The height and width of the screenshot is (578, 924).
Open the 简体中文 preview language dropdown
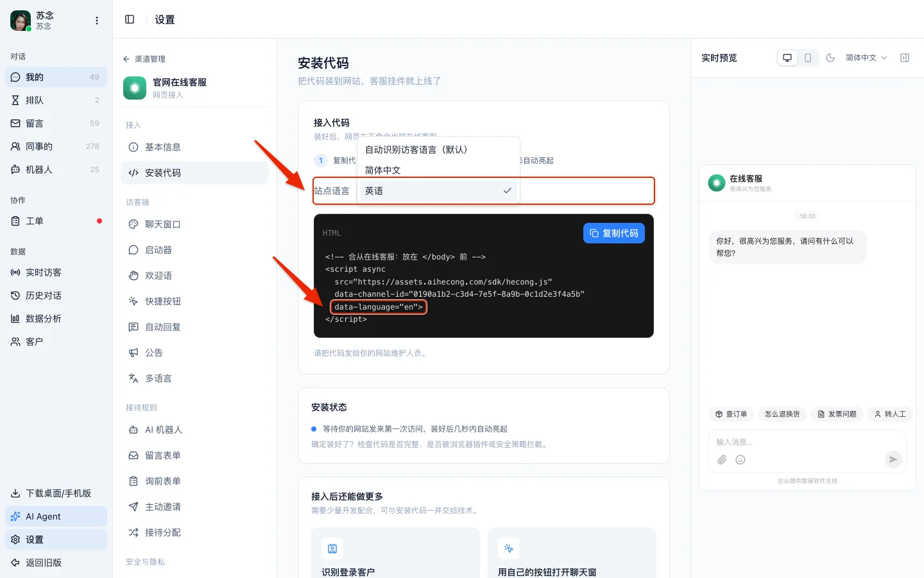pos(866,58)
